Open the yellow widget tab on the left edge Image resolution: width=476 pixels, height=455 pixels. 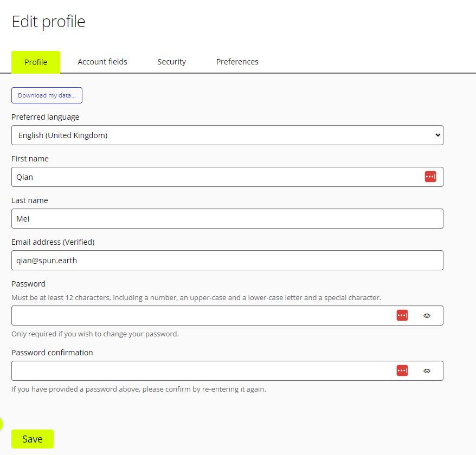(2, 424)
